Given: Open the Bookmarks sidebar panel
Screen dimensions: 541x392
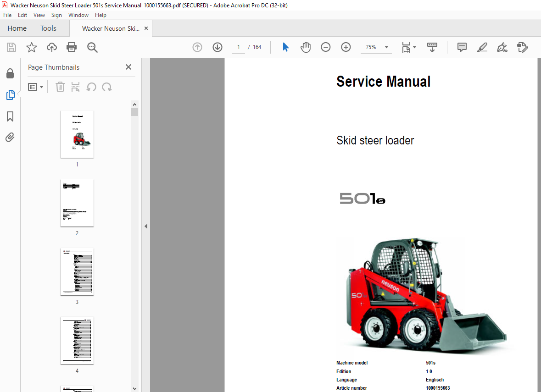Looking at the screenshot, I should (10, 116).
